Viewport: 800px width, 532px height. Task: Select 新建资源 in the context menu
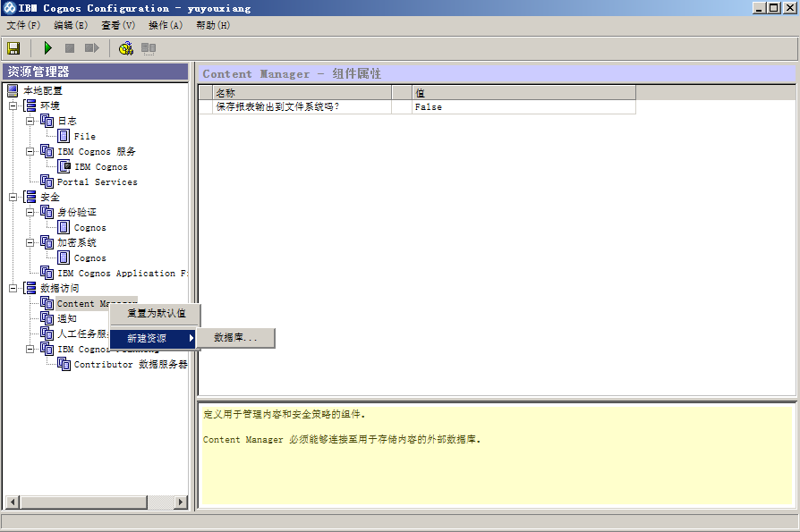pos(153,338)
